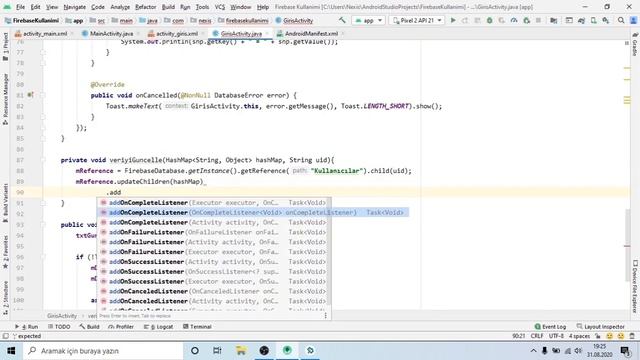640x360 pixels.
Task: Click the firebasekullanimi breadcrumb folder
Action: click(x=243, y=20)
